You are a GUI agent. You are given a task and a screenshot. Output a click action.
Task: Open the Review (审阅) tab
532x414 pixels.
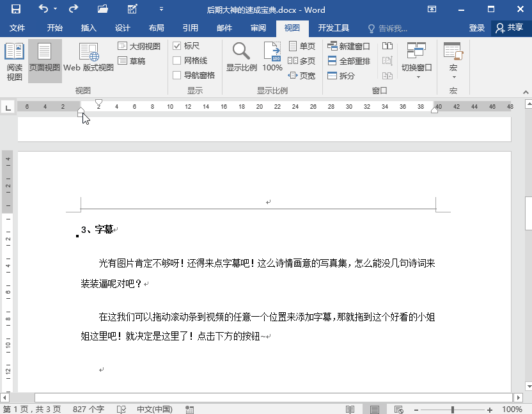[258, 28]
